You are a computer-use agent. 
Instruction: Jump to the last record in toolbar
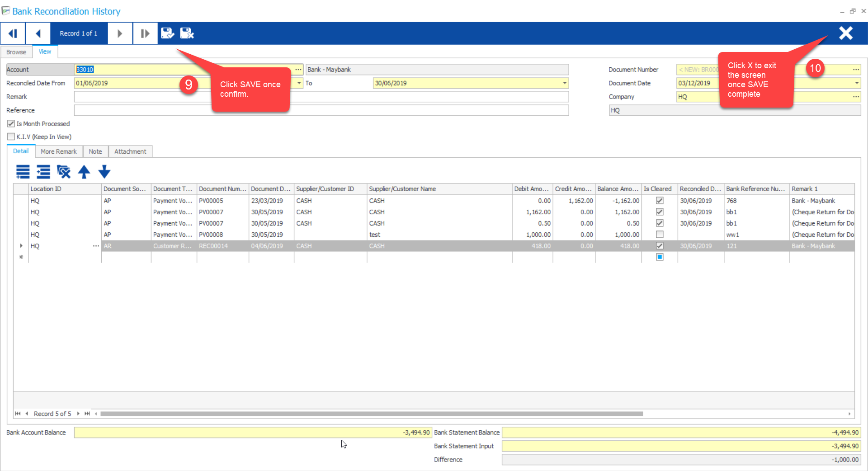145,33
